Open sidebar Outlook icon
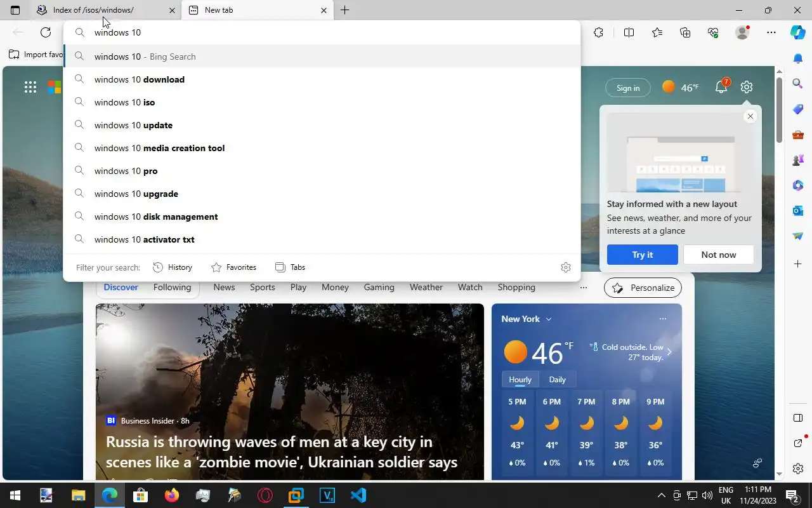The height and width of the screenshot is (508, 812). click(x=798, y=210)
